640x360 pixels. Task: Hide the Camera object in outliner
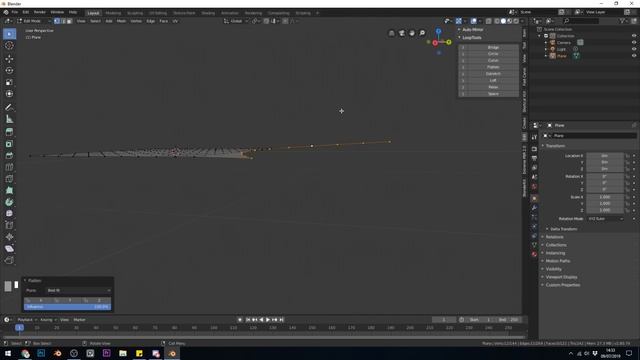pos(634,42)
